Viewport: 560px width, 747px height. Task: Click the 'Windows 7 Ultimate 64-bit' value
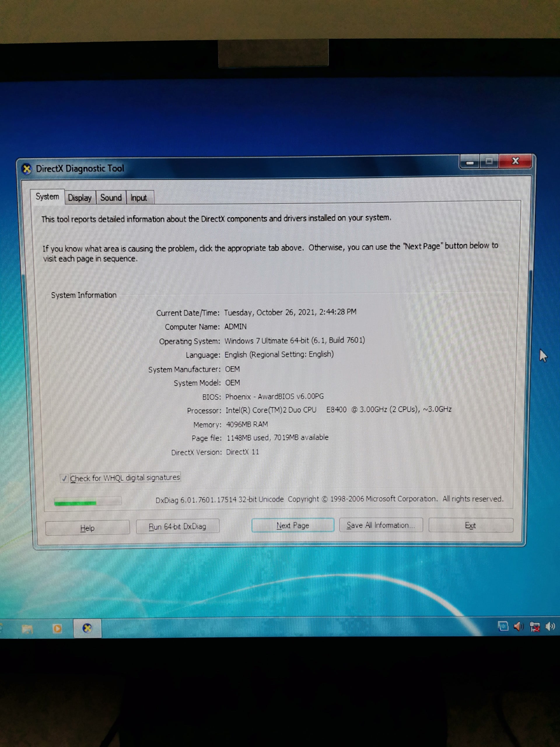(295, 341)
